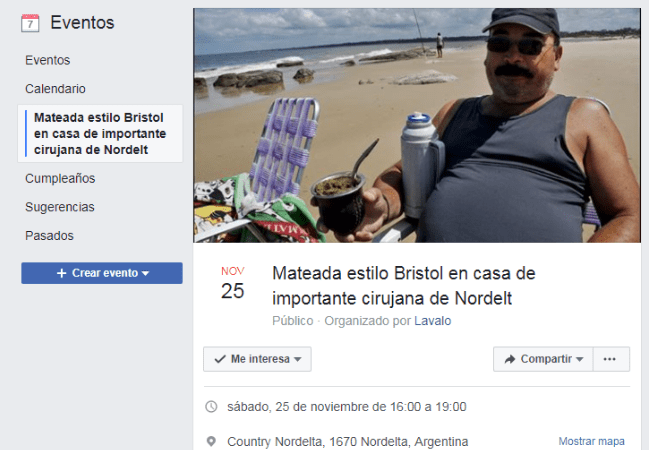Image resolution: width=649 pixels, height=450 pixels.
Task: Open the three-dots more options button
Action: point(611,359)
